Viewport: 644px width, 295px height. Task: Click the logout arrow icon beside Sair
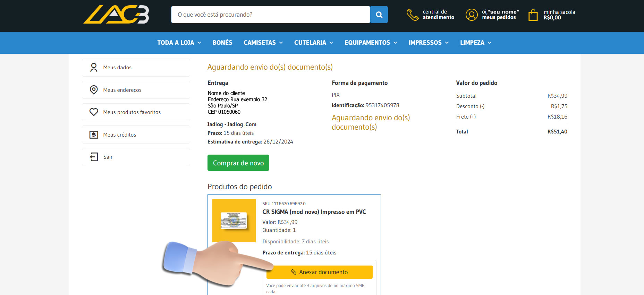(94, 157)
